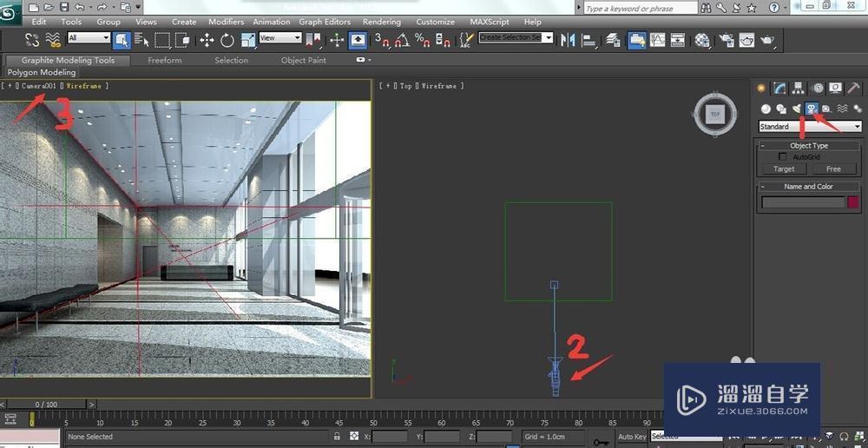Image resolution: width=868 pixels, height=448 pixels.
Task: Open the MAXScript menu
Action: coord(490,23)
